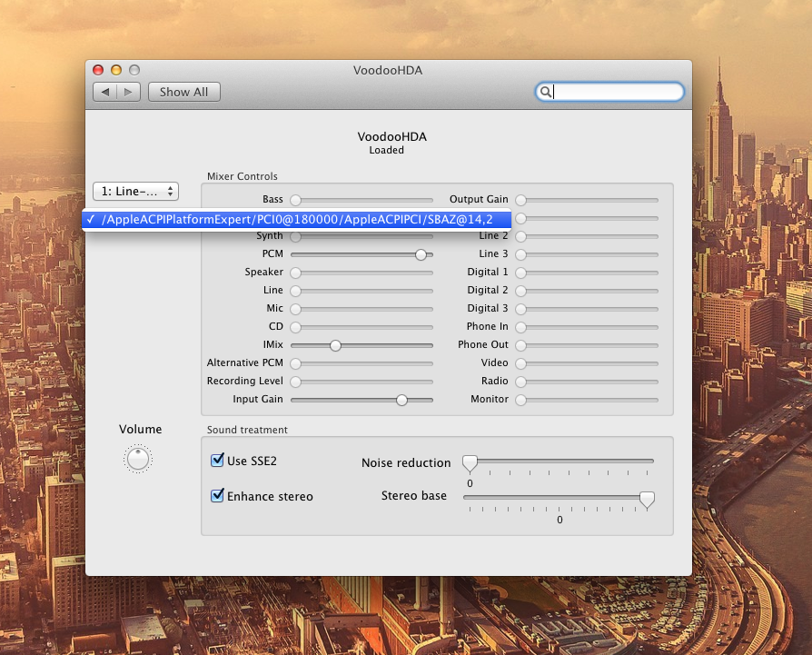Open the '1: Line-…' output selector popup
The width and height of the screenshot is (812, 655).
tap(135, 191)
